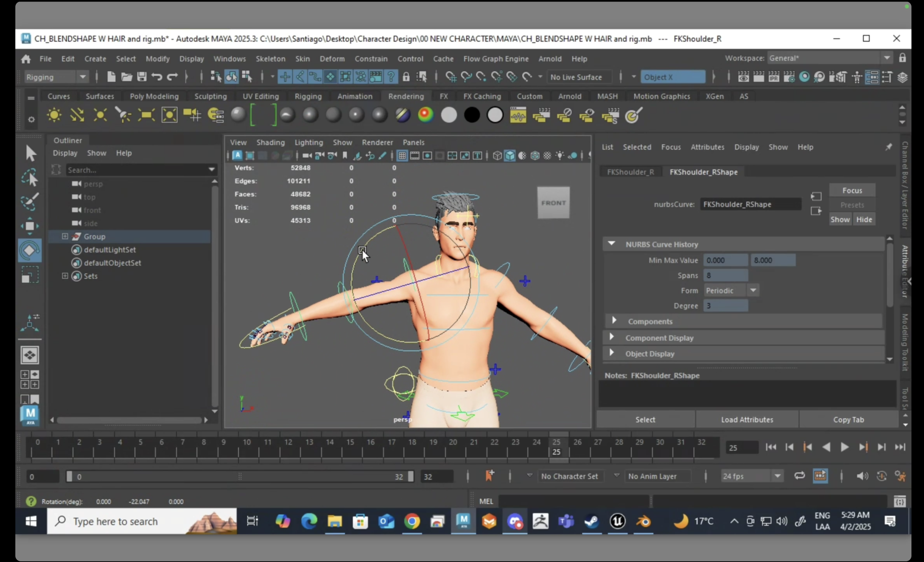Switch to the FKShoulder_R tab
The height and width of the screenshot is (562, 924).
[x=630, y=172]
